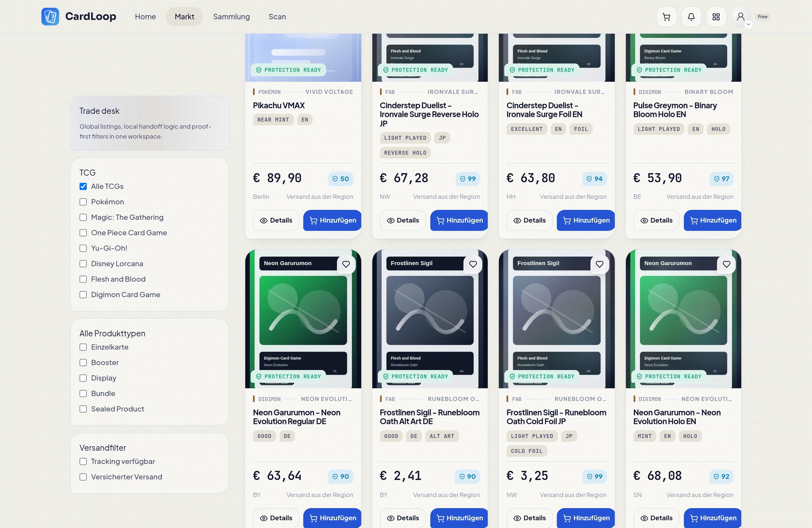This screenshot has width=812, height=528.
Task: View Details for Pulse Greymon Holo EN
Action: click(657, 220)
